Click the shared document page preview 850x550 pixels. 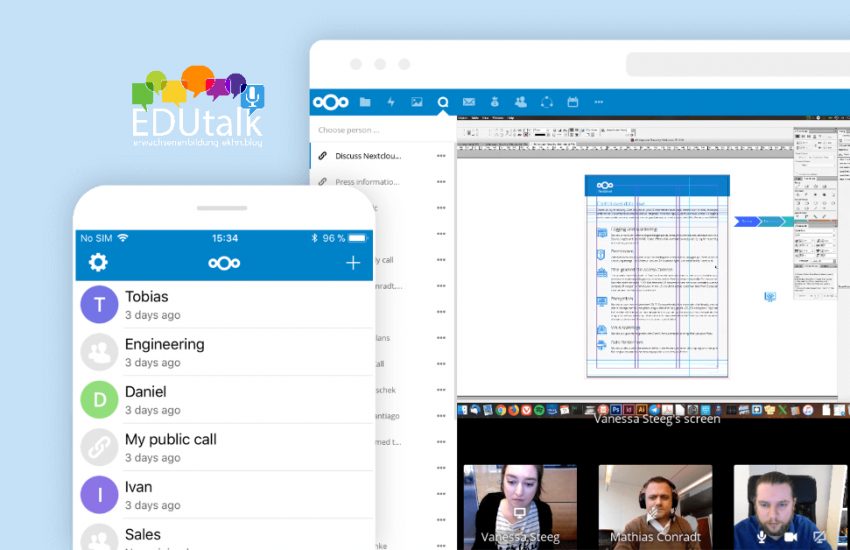(657, 276)
